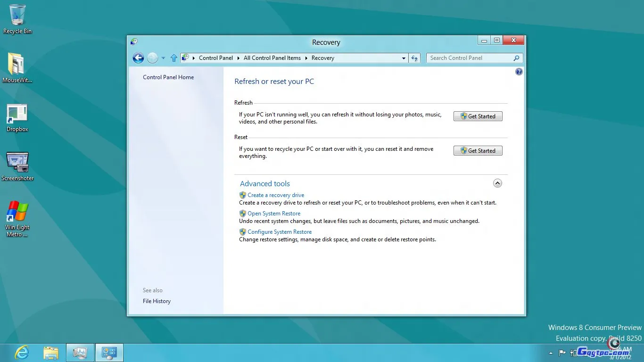Viewport: 644px width, 362px height.
Task: Open File Explorer in the taskbar
Action: (x=51, y=352)
